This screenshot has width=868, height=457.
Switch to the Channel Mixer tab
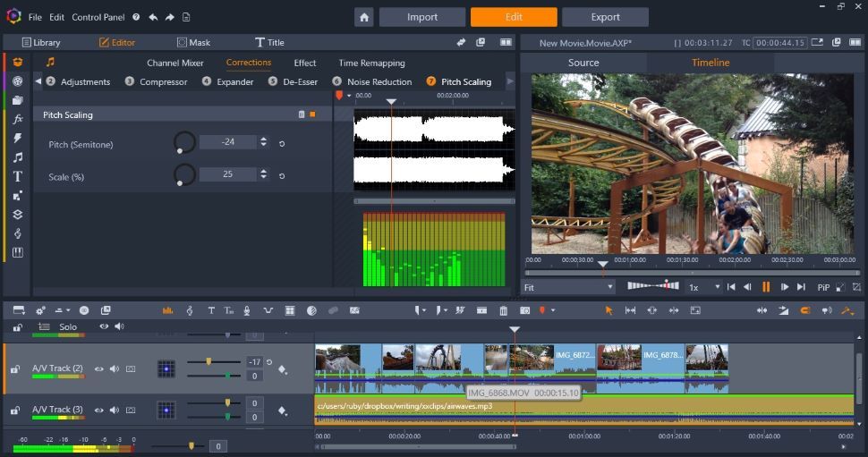175,63
